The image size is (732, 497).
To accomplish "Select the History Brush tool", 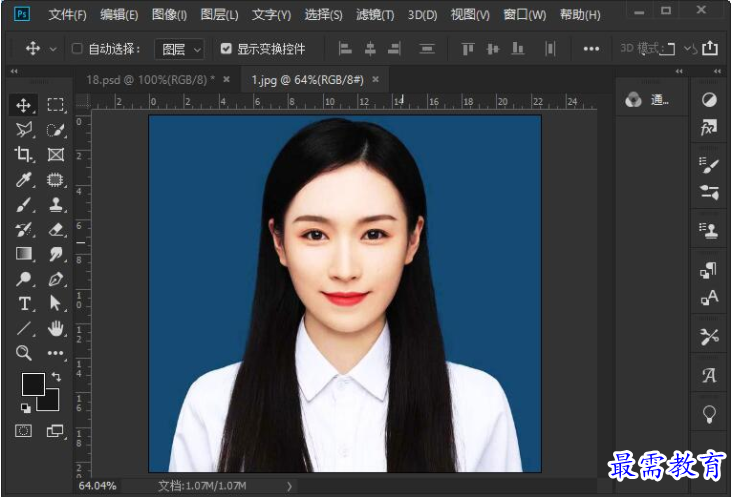I will tap(24, 229).
